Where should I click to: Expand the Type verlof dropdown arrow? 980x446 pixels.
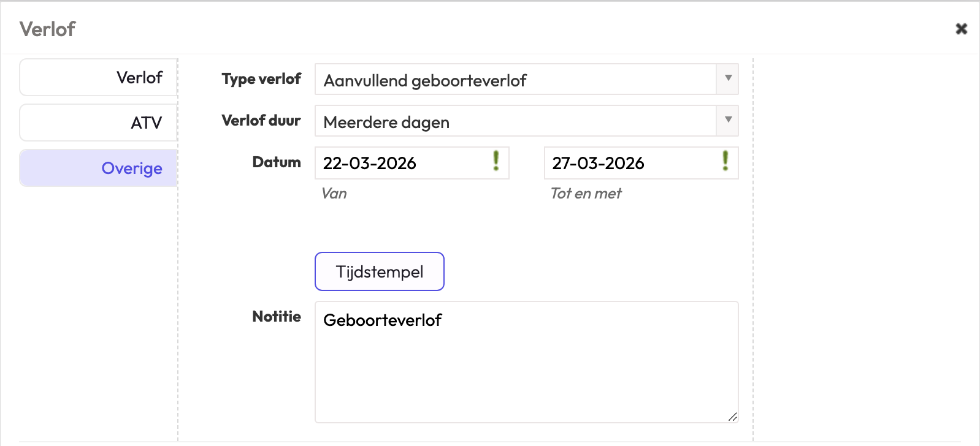728,79
